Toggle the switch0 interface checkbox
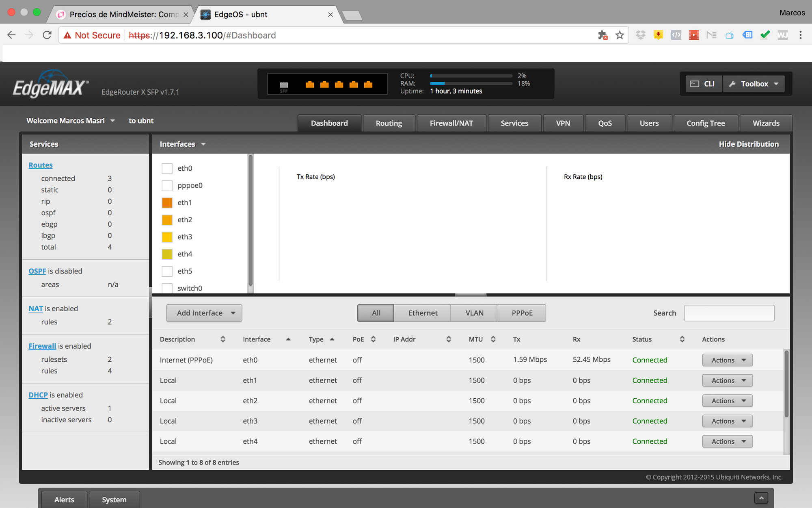 click(167, 288)
